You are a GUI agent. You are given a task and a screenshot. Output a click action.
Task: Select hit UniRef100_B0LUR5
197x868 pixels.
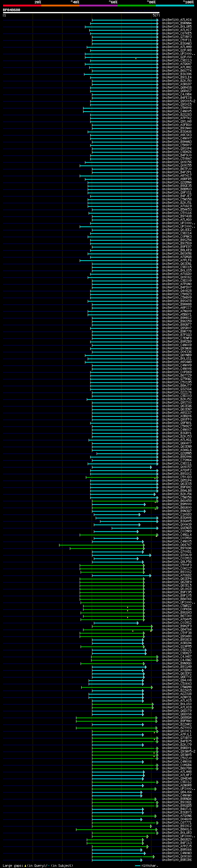pyautogui.click(x=176, y=26)
